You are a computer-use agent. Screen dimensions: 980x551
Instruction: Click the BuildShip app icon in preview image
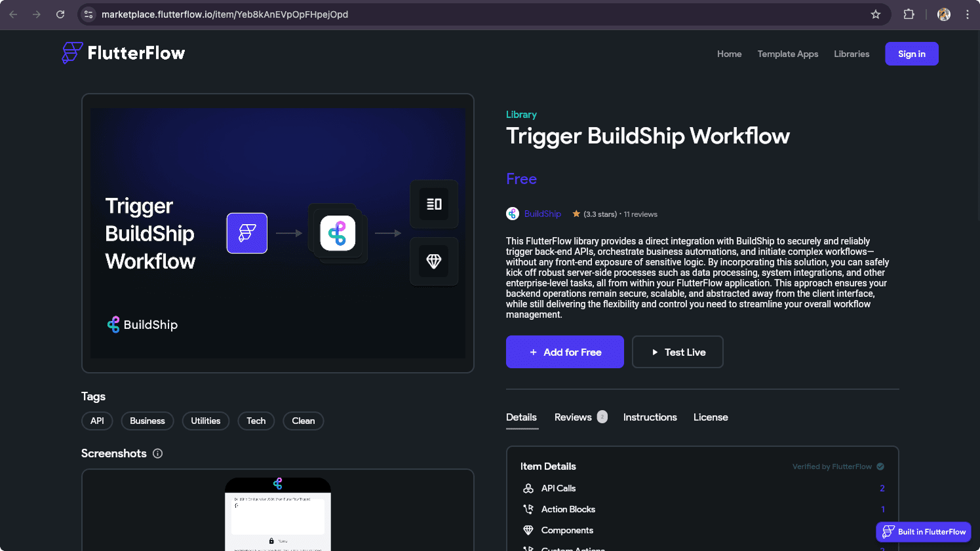[338, 233]
